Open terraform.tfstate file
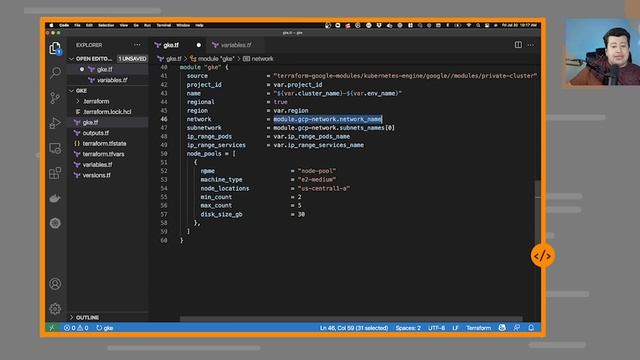Viewport: 640px width, 360px height. (104, 144)
